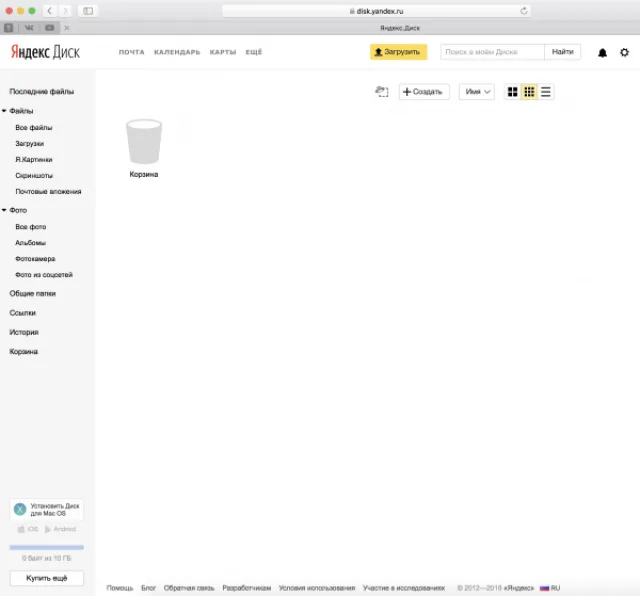The height and width of the screenshot is (596, 640).
Task: Open Фото из соцсетей in sidebar
Action: pos(44,275)
